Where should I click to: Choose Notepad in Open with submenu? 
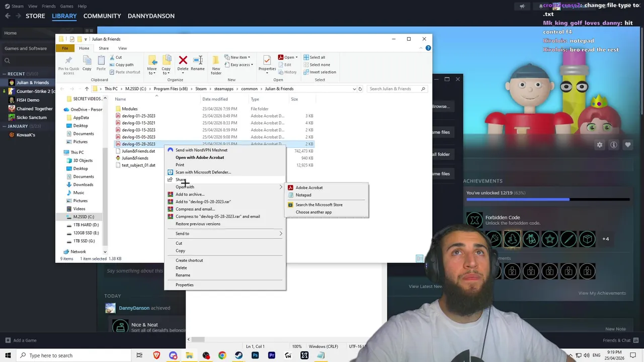303,195
